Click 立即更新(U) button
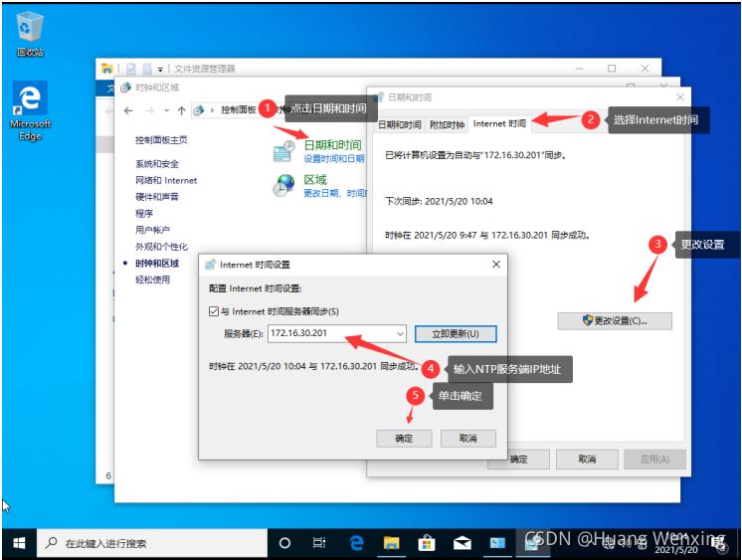Viewport: 742px width, 560px height. point(456,334)
